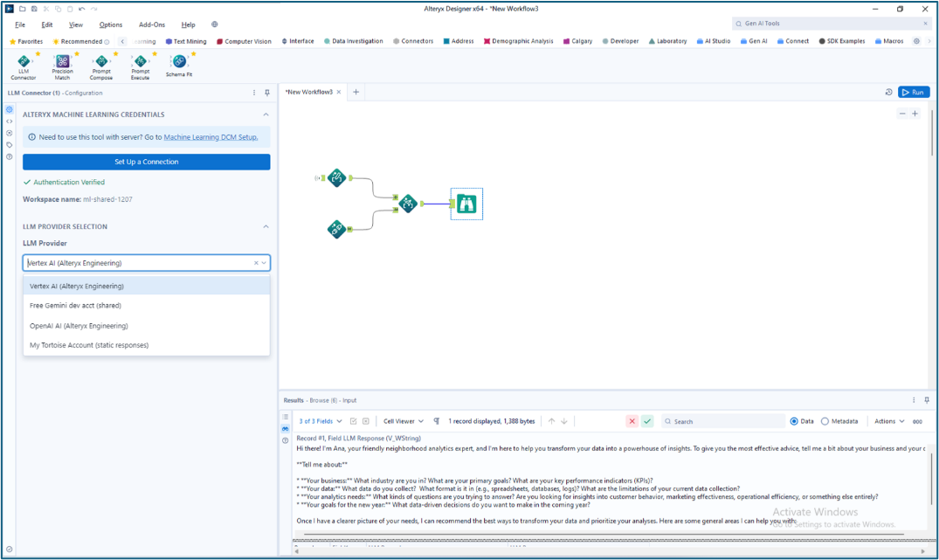Select the Schema Fit tool
The height and width of the screenshot is (560, 939).
pos(178,61)
